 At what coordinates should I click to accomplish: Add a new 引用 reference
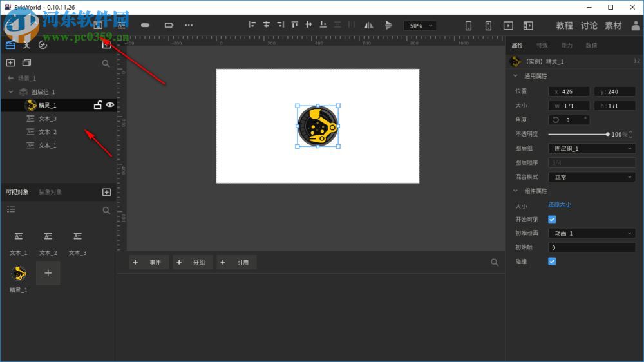(236, 262)
